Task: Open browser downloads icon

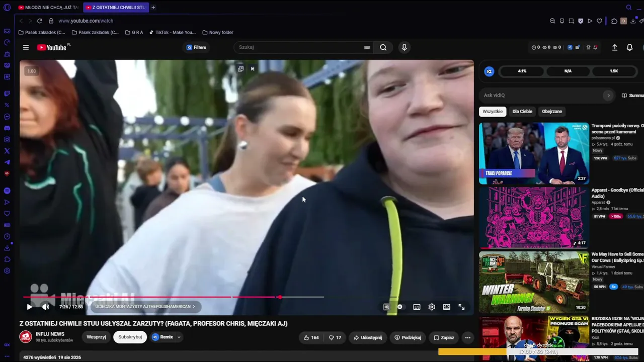Action: 633,21
